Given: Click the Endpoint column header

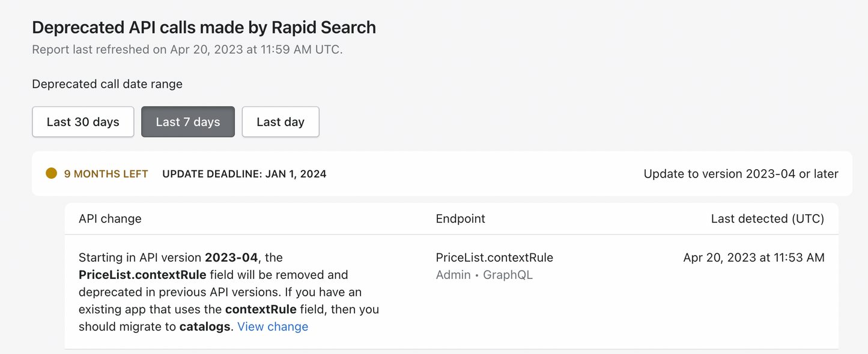Looking at the screenshot, I should (460, 218).
